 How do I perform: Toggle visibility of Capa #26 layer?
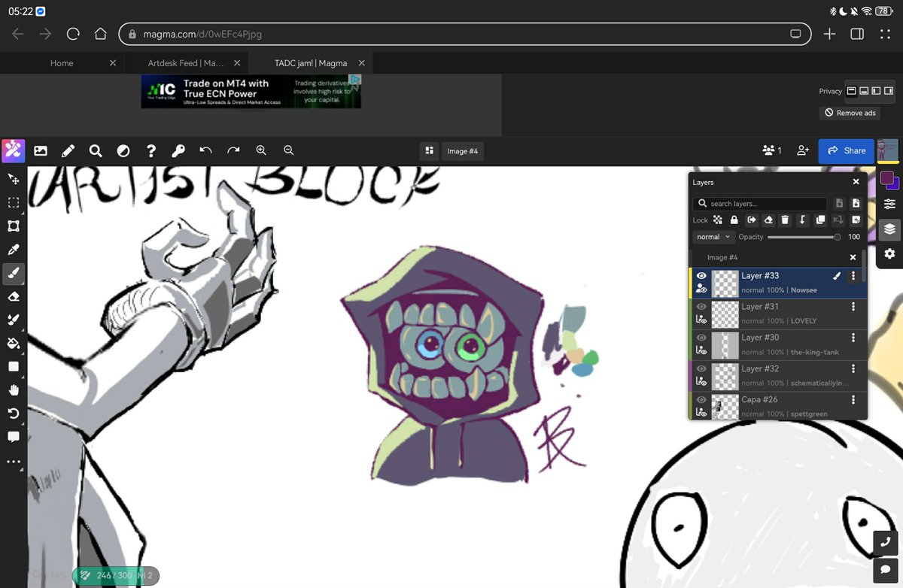(x=701, y=399)
